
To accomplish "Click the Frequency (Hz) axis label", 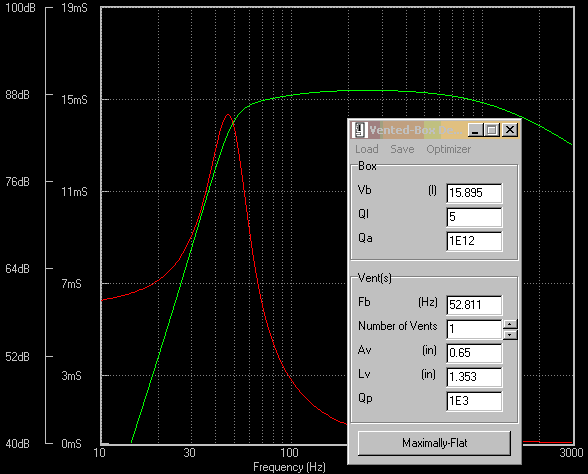I will (x=289, y=467).
